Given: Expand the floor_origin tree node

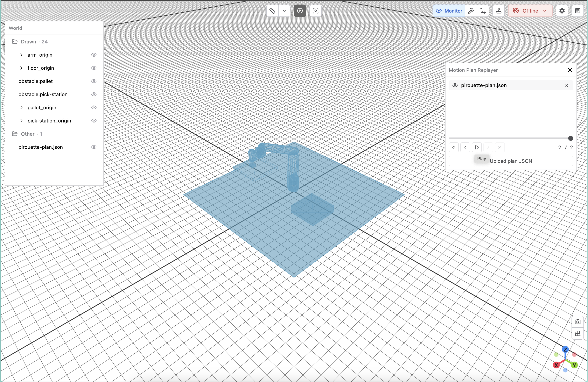Looking at the screenshot, I should click(x=21, y=68).
